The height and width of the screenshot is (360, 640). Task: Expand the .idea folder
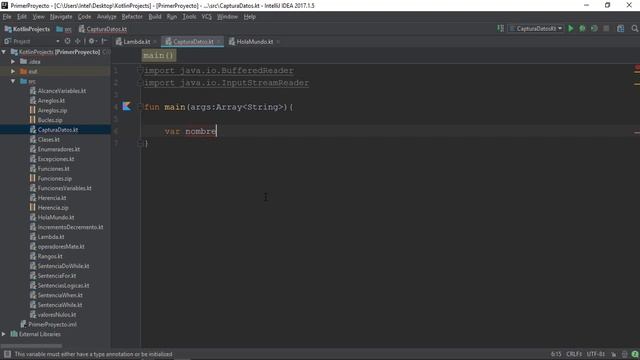click(x=13, y=62)
